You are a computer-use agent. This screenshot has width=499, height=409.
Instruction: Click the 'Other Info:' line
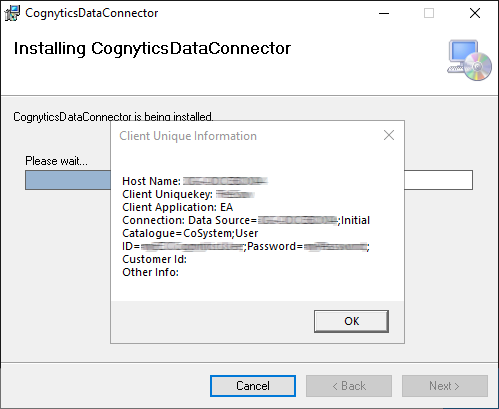point(150,272)
